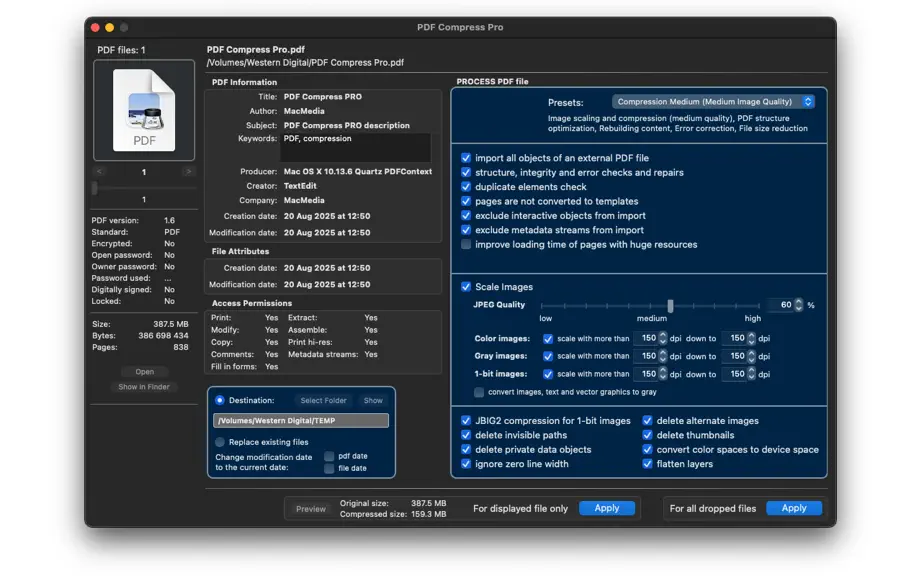Toggle structure, integrity and error checks checkbox
The height and width of the screenshot is (576, 922).
pos(466,172)
